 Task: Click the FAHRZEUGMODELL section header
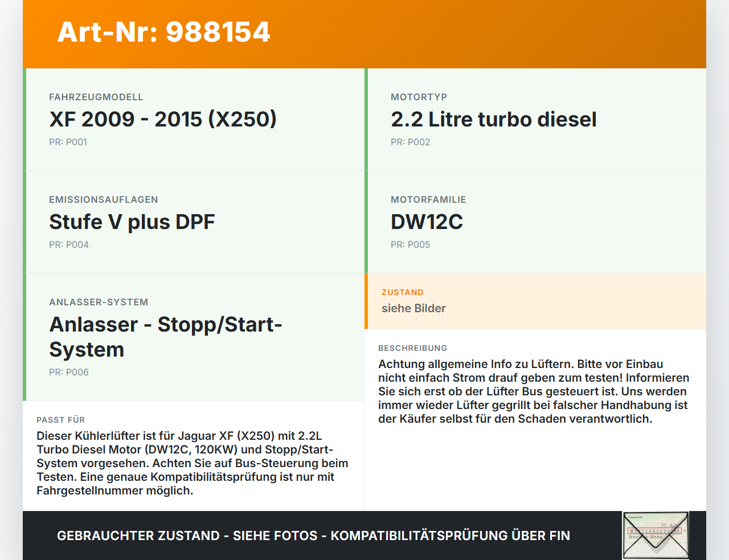[x=96, y=97]
